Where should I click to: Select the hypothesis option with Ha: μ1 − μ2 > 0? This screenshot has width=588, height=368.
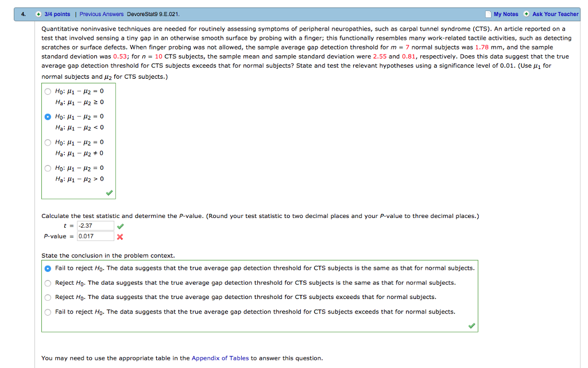pyautogui.click(x=48, y=168)
